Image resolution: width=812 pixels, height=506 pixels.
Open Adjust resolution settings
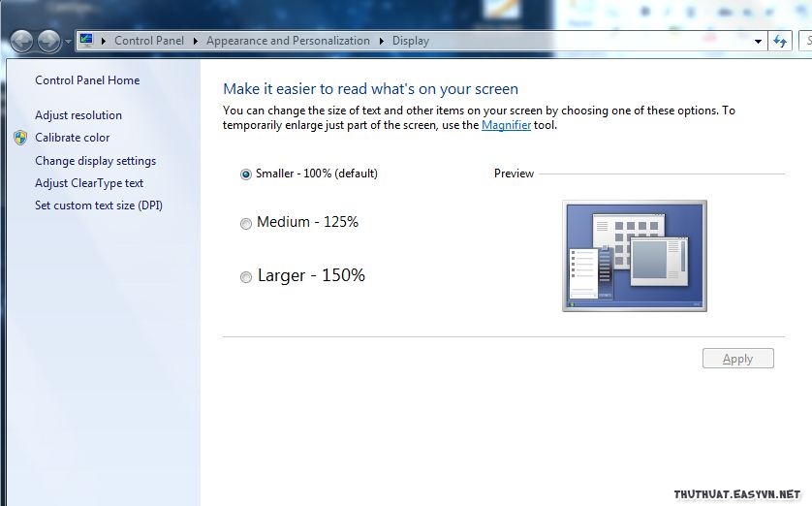(x=78, y=115)
